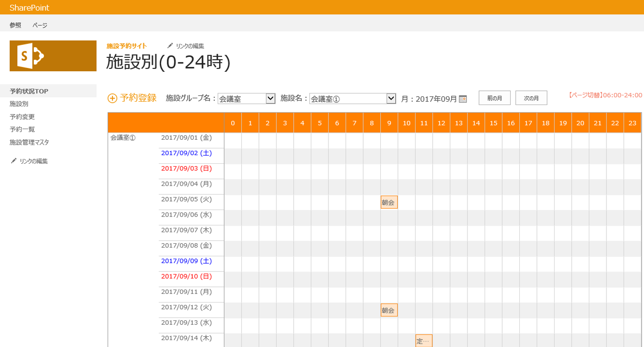Open the calendar date picker beside 2017年09月
644x347 pixels.
click(462, 98)
